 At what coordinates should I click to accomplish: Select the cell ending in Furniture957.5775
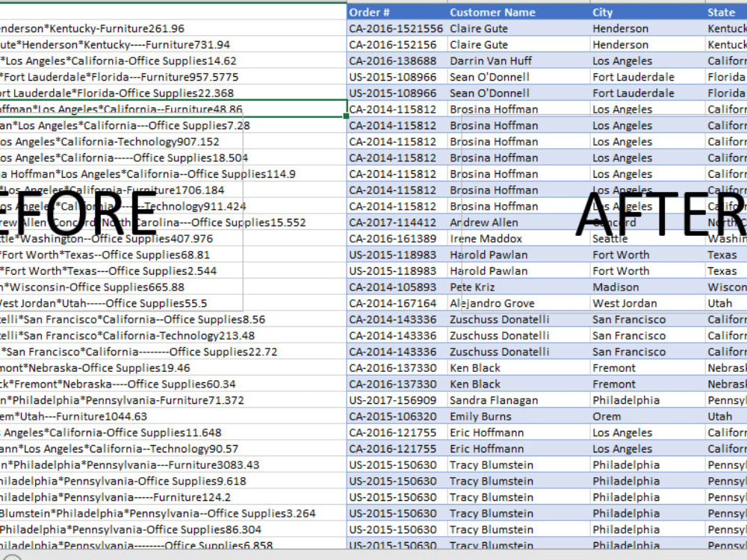(173, 77)
